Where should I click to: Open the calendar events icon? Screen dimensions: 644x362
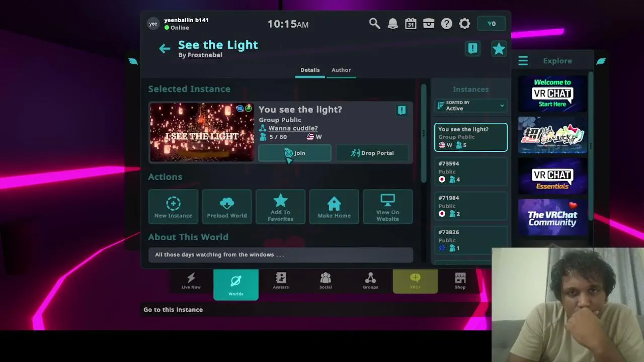click(x=411, y=24)
